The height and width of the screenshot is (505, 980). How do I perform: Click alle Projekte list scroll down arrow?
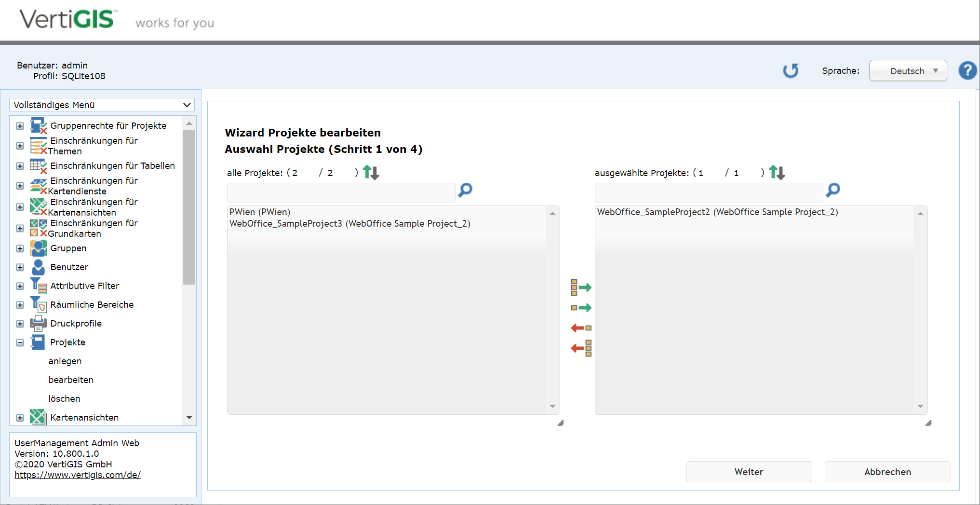552,407
